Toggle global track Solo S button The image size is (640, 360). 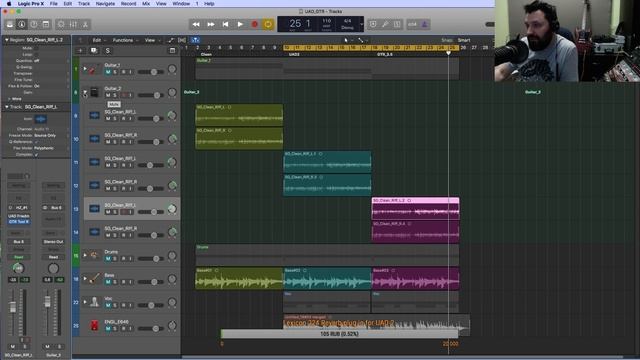tap(108, 51)
